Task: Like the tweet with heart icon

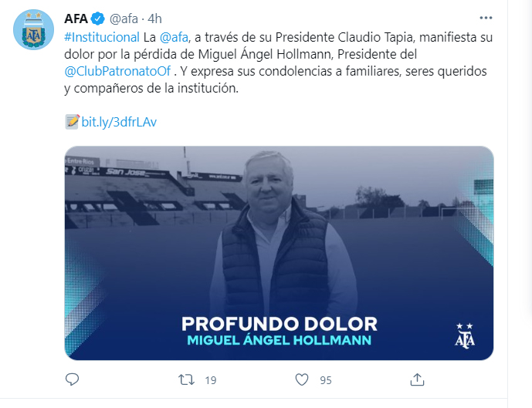Action: click(x=302, y=379)
